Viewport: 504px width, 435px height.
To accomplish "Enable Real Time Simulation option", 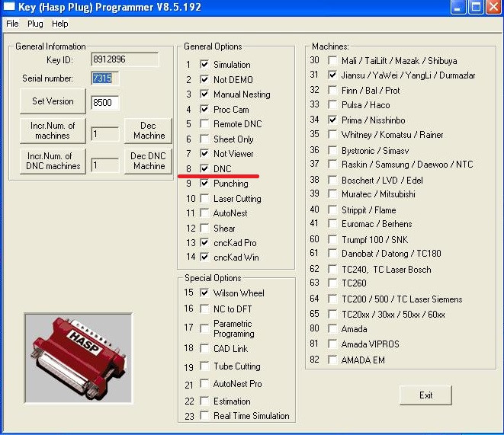I will (x=204, y=415).
